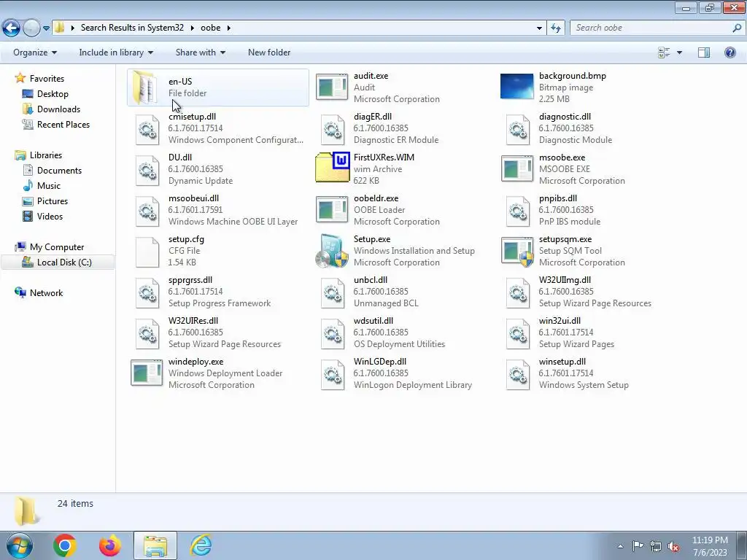
Task: Select the wdsutil.dll file icon
Action: (x=333, y=334)
